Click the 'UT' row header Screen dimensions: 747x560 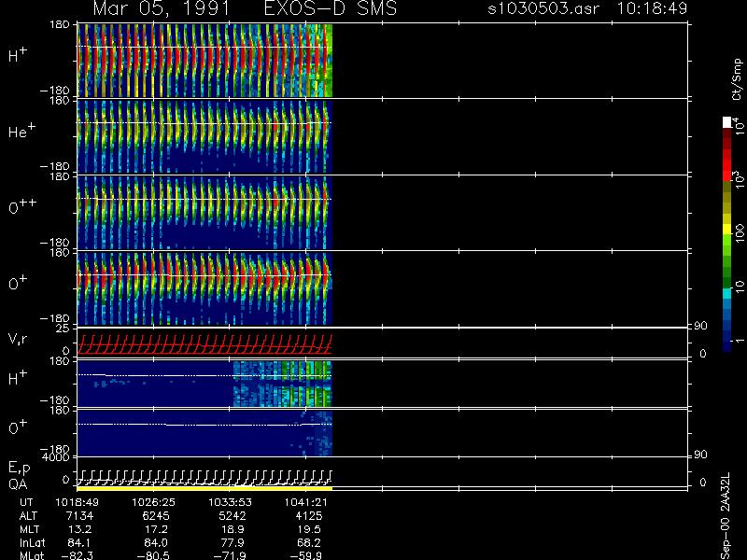pos(27,502)
